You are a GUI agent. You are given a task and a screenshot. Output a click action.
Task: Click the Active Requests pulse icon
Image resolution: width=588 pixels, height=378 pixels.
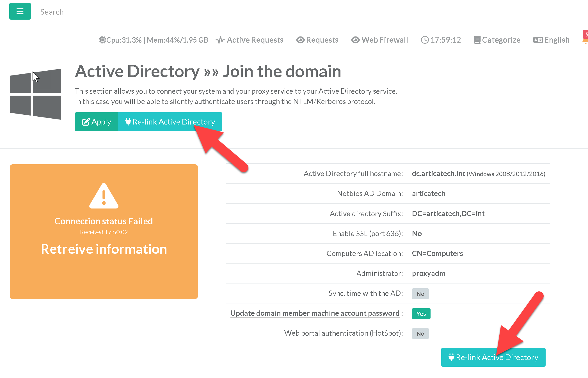click(220, 40)
